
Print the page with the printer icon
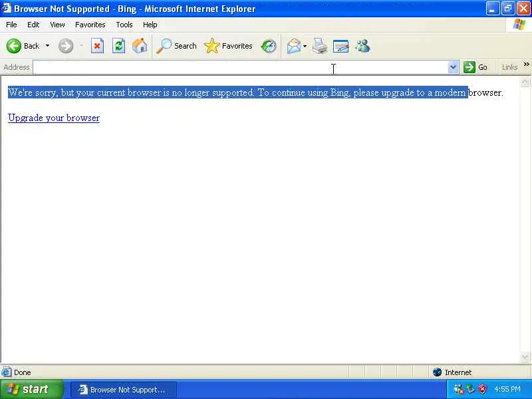(x=319, y=46)
